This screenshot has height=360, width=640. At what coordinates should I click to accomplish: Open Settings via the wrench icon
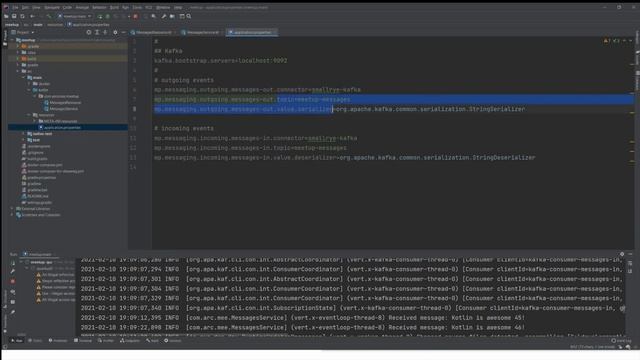(164, 16)
